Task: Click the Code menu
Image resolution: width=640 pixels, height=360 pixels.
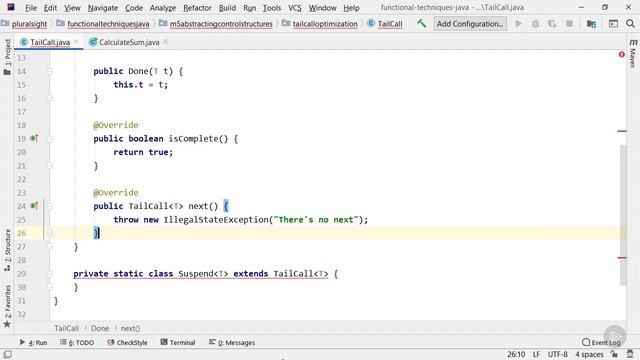Action: pos(134,8)
